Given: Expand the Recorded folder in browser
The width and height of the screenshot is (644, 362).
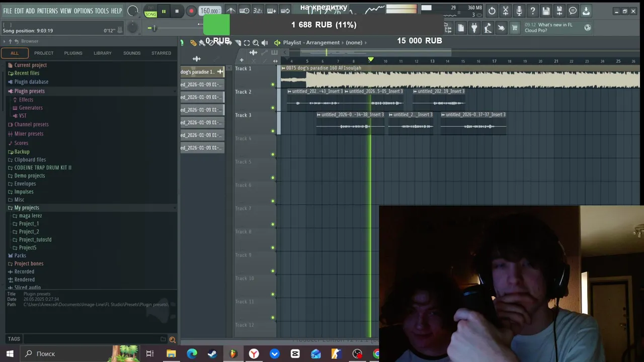Looking at the screenshot, I should tap(24, 271).
